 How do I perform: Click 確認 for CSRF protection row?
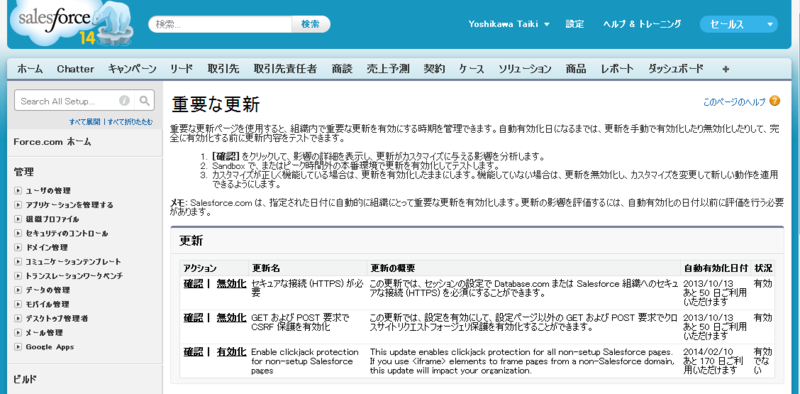tap(193, 318)
